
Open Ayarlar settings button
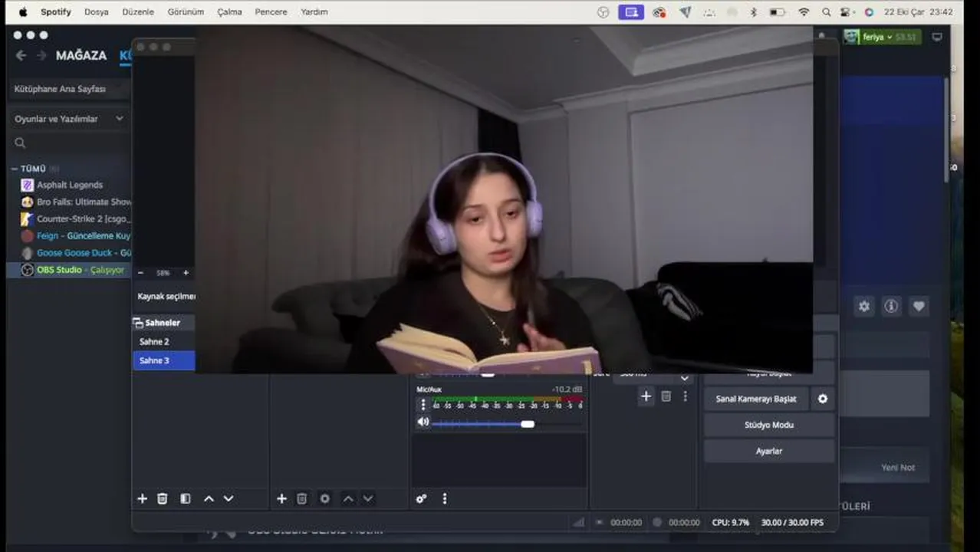point(769,451)
